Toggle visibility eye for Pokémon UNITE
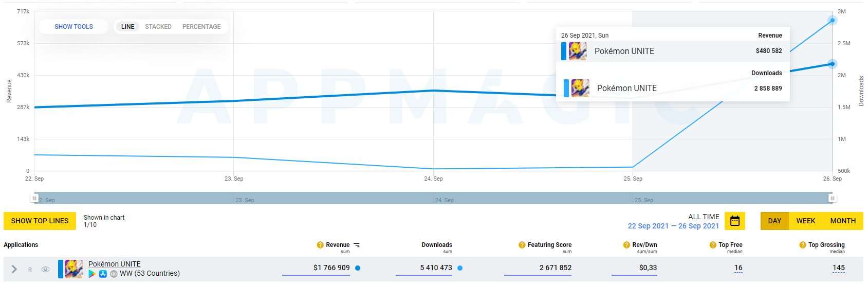Screen dimensions: 868x284 [x=46, y=269]
